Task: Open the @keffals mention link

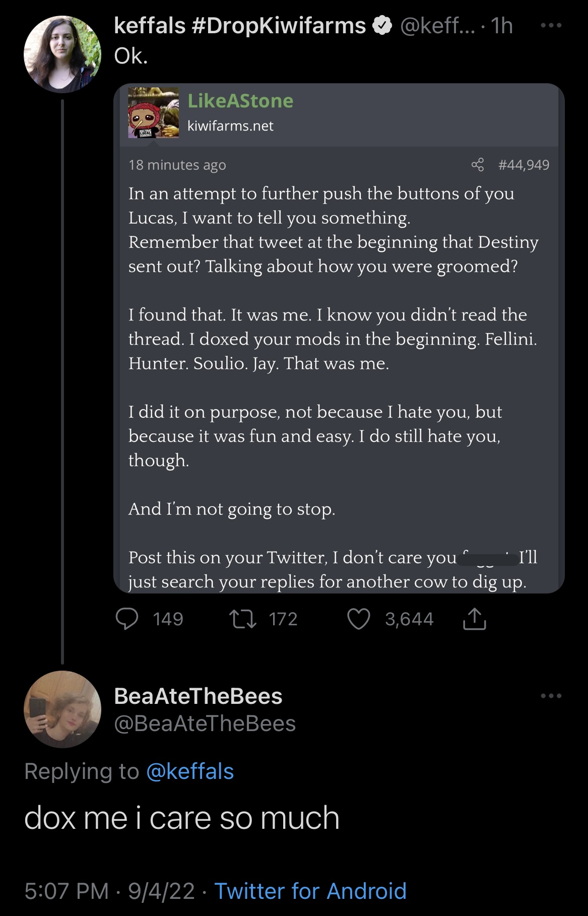Action: 190,771
